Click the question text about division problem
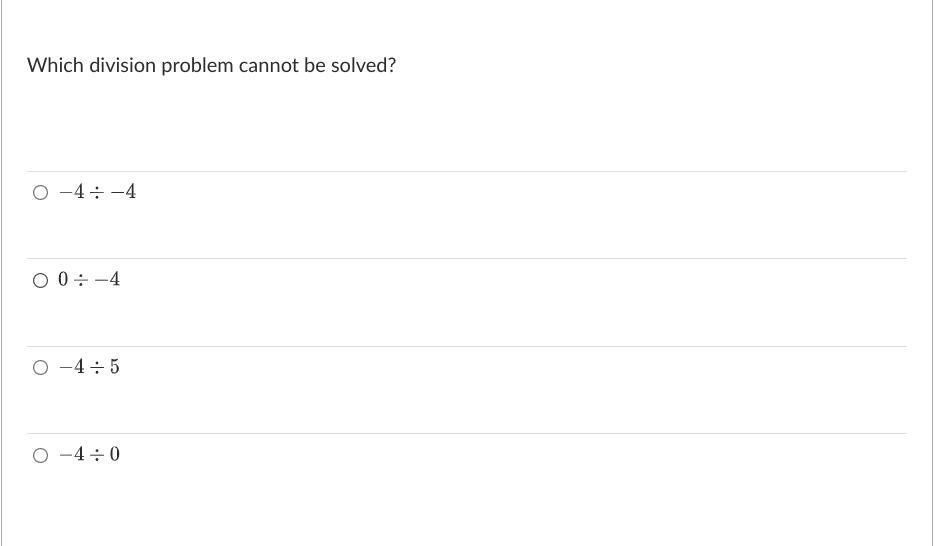Screen dimensions: 937x546 pyautogui.click(x=212, y=65)
